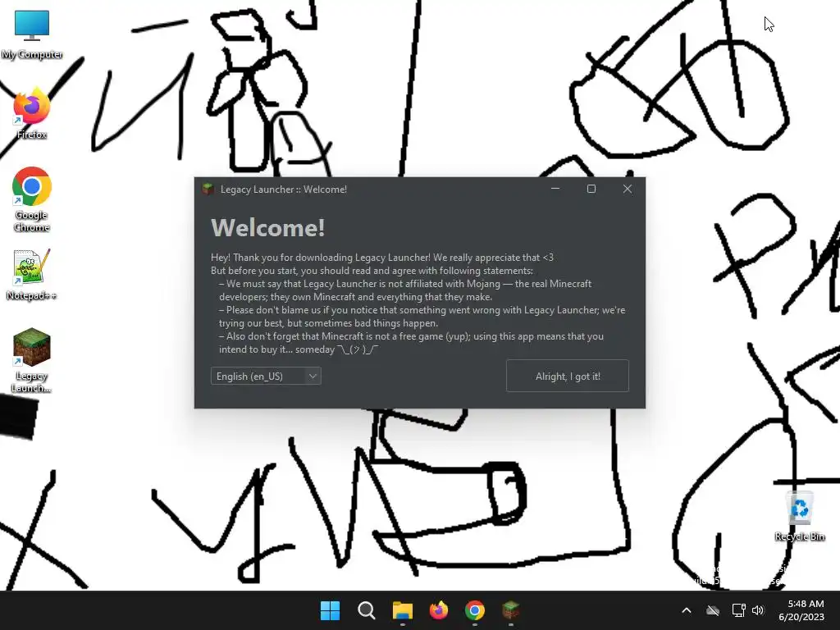
Task: Open the My Computer desktop icon
Action: coord(32,34)
